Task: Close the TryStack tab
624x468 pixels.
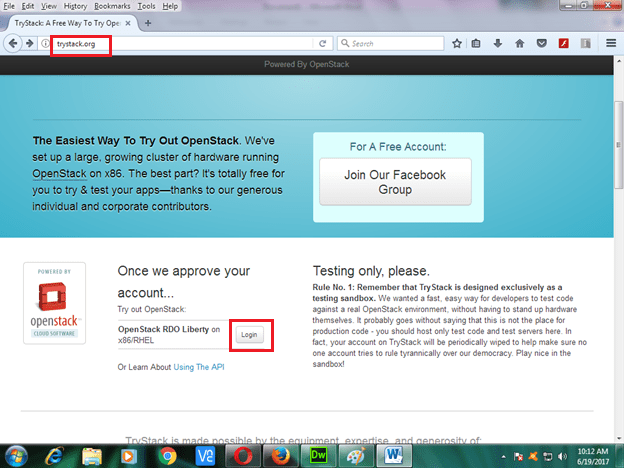Action: coord(128,23)
